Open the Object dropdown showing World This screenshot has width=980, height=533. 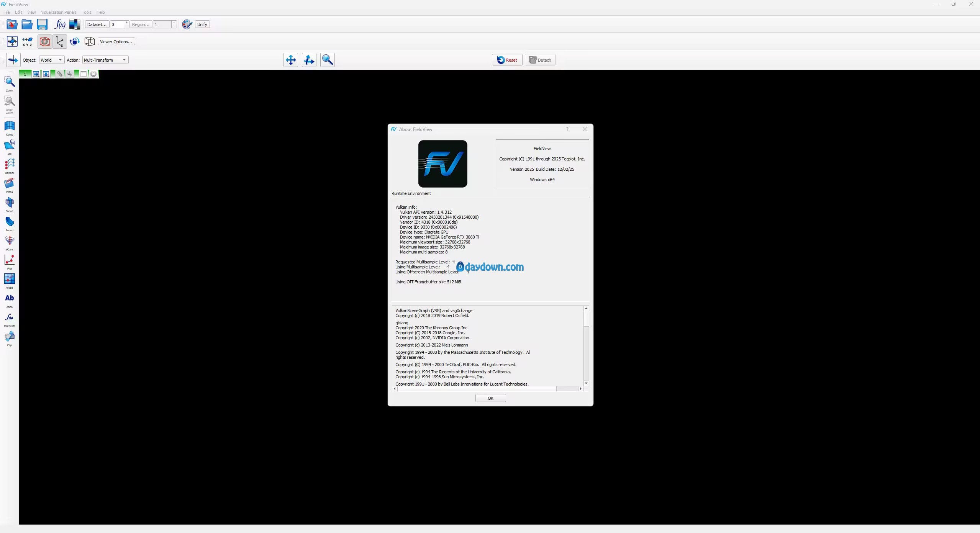52,60
